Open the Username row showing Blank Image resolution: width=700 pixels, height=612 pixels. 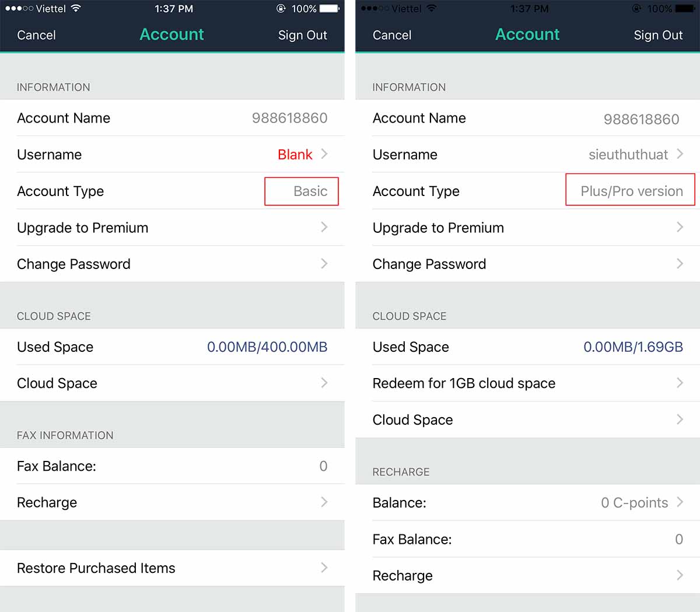tap(172, 155)
